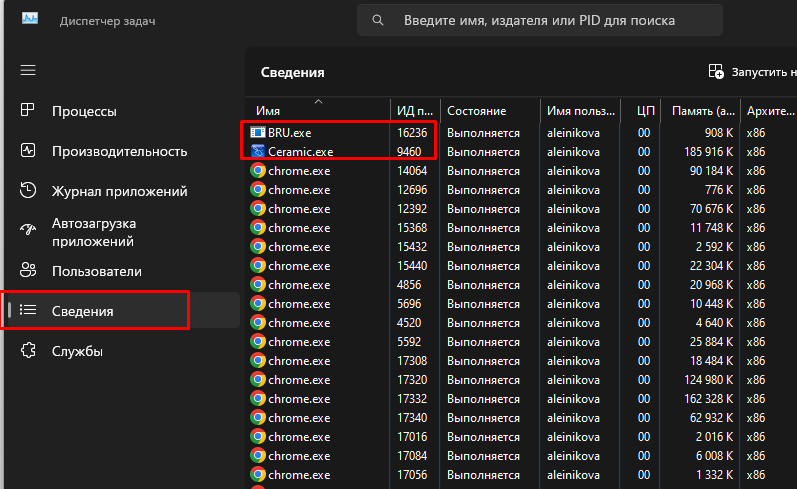Click memory value 908 K
Viewport: 797px width, 489px height.
[719, 133]
